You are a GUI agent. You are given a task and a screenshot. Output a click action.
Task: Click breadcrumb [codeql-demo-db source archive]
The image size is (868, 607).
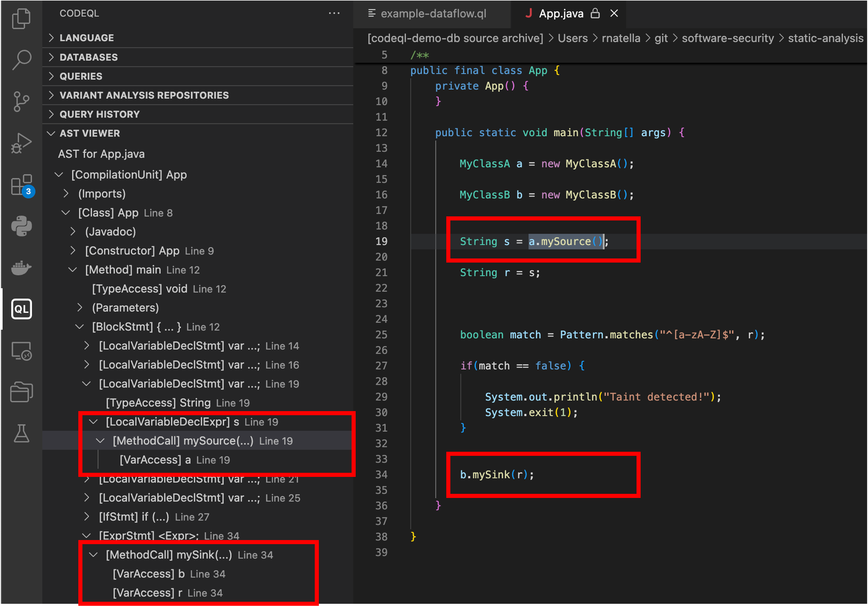[455, 38]
